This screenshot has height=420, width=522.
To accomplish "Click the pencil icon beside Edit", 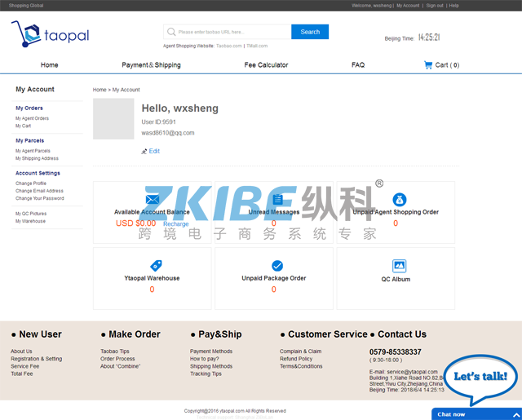I will click(x=144, y=152).
